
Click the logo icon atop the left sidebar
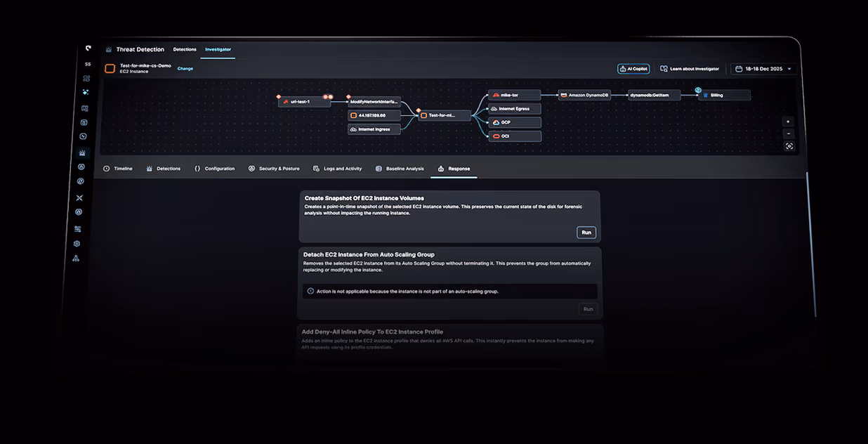88,48
